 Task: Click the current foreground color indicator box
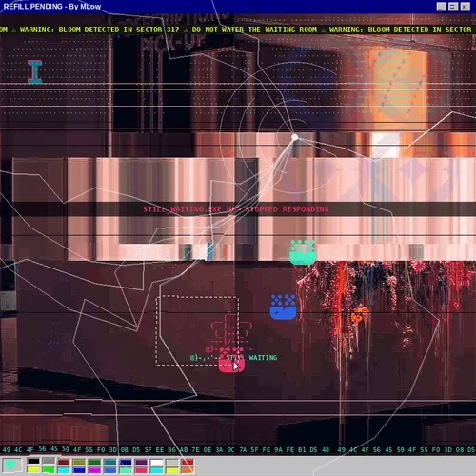click(x=10, y=465)
